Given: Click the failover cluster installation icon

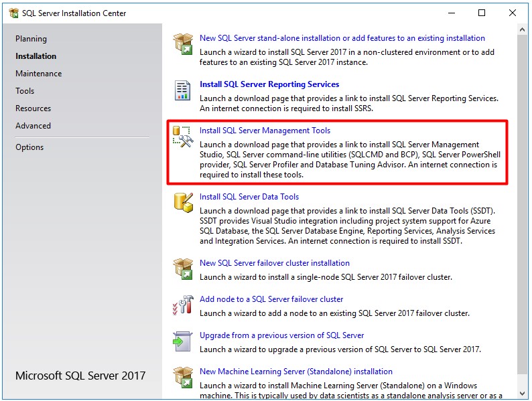Looking at the screenshot, I should click(x=183, y=268).
